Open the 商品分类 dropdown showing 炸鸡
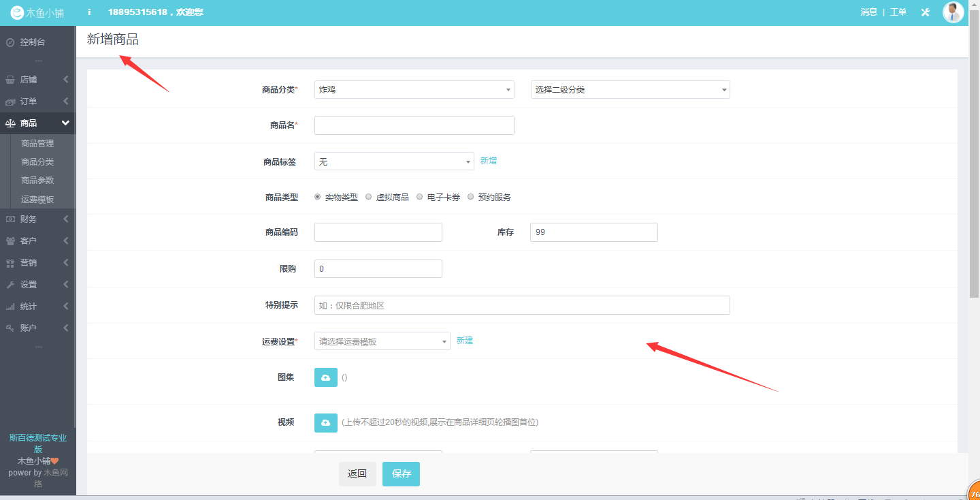 click(x=414, y=90)
